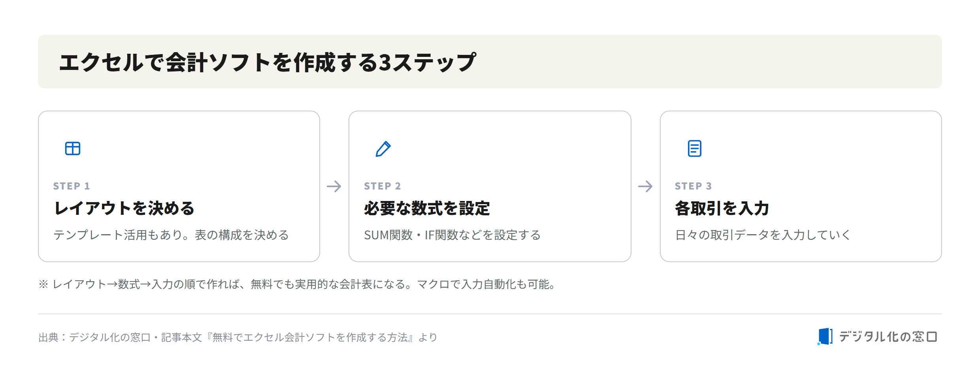The image size is (980, 383).
Task: Click the SUM関数・IF関数 description text
Action: [452, 235]
